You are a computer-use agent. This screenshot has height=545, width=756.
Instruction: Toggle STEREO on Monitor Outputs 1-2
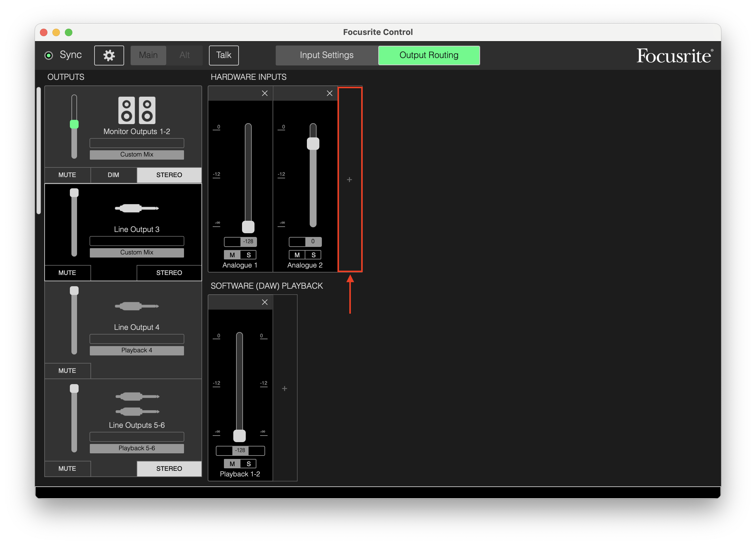pyautogui.click(x=169, y=175)
